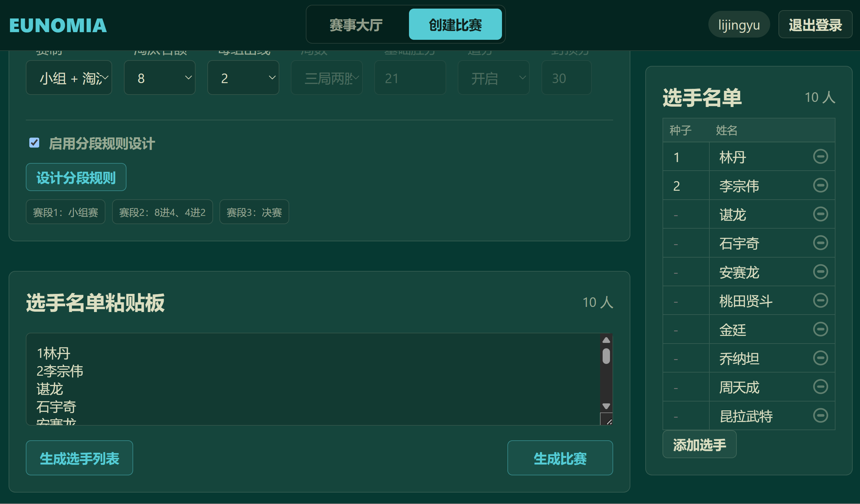Remove player 李宗伟 with minus icon
This screenshot has width=860, height=504.
(821, 185)
